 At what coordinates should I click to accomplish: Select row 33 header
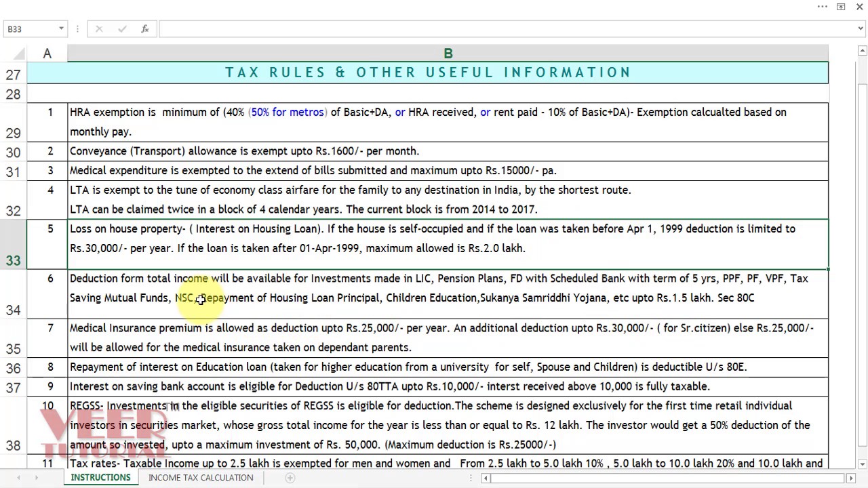[x=13, y=244]
